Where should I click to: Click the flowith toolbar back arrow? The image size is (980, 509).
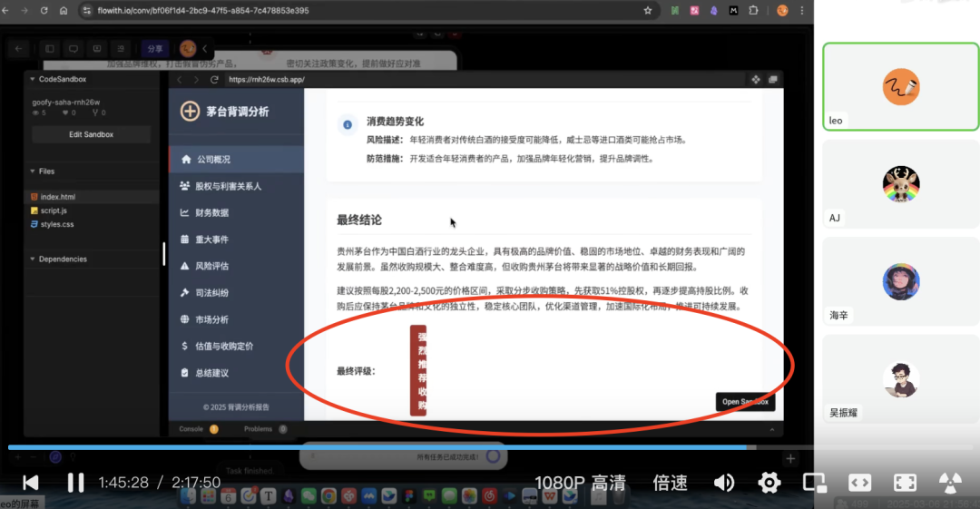[x=18, y=49]
